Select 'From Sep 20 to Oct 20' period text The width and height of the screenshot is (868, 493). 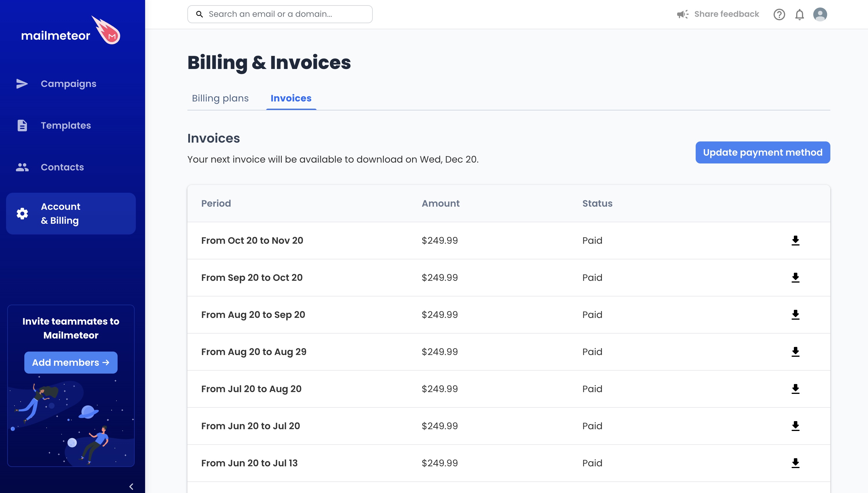point(252,278)
